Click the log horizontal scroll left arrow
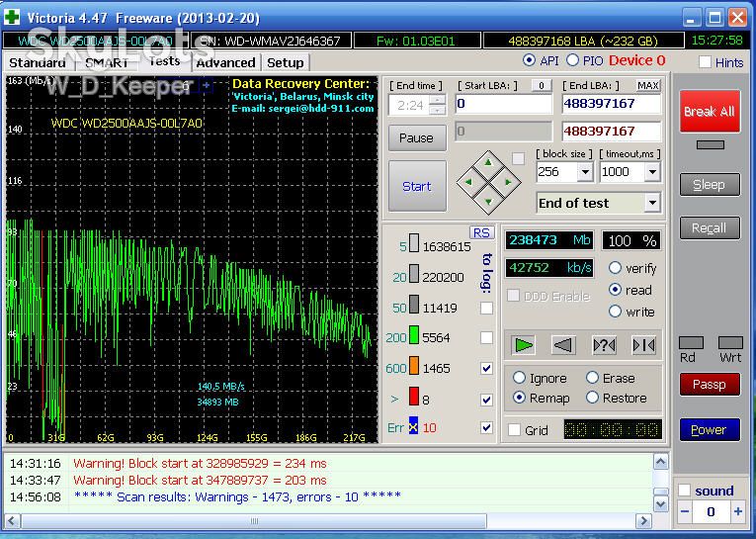 (12, 521)
